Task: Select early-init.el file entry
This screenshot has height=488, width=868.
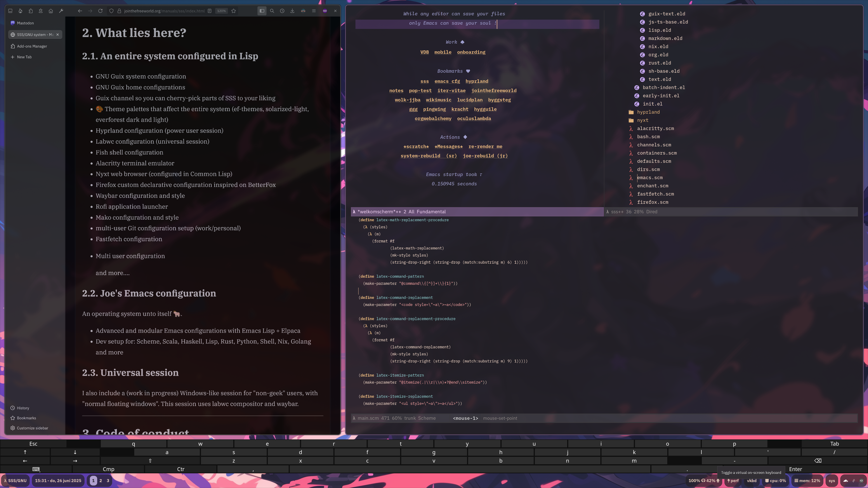Action: tap(661, 96)
